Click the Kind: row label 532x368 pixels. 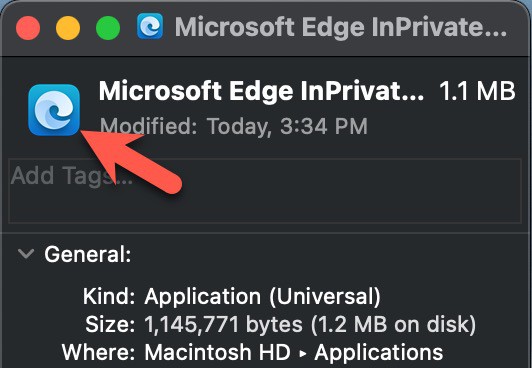coord(109,296)
